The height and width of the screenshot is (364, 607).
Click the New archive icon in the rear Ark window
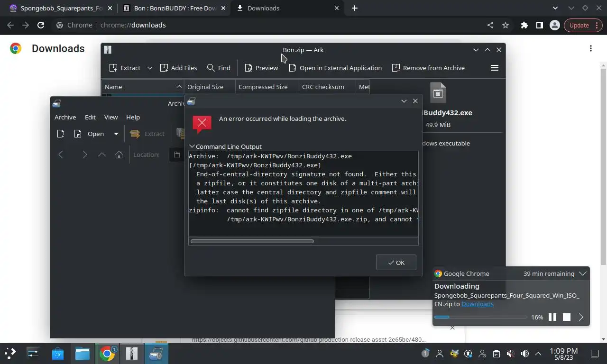pos(61,134)
